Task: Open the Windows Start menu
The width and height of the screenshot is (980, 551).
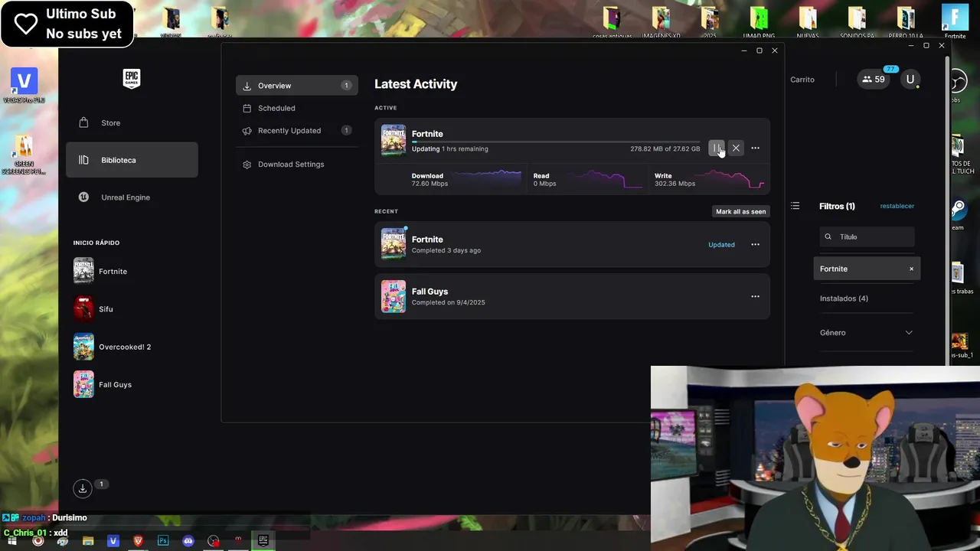Action: pos(12,541)
